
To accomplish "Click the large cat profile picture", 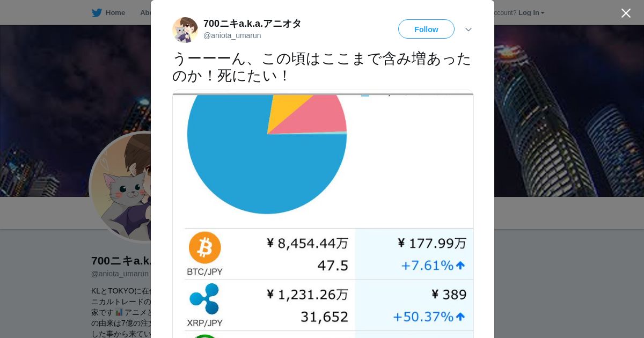I will (x=121, y=187).
